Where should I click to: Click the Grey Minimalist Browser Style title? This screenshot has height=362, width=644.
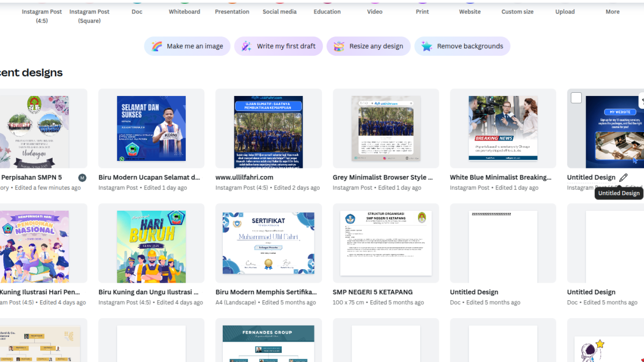click(x=383, y=178)
